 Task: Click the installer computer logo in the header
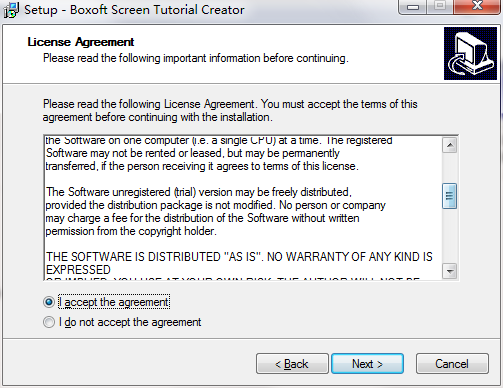[470, 53]
